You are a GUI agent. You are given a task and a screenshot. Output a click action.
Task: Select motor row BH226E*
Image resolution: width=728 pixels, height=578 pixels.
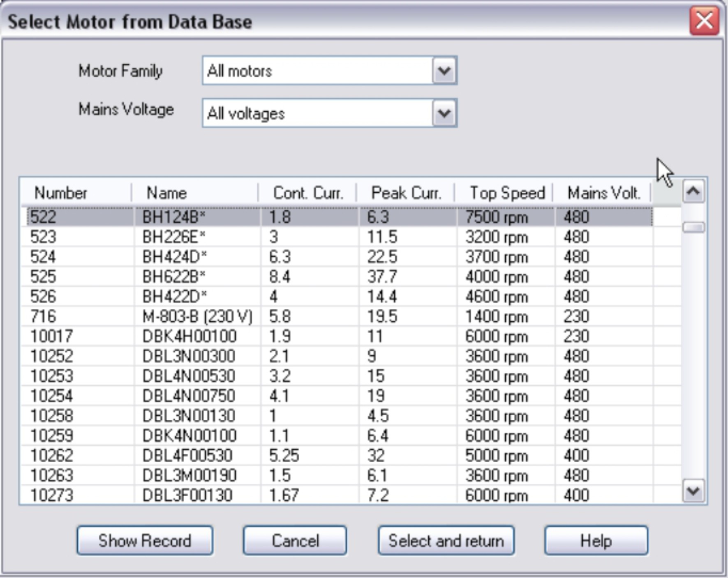pyautogui.click(x=174, y=237)
